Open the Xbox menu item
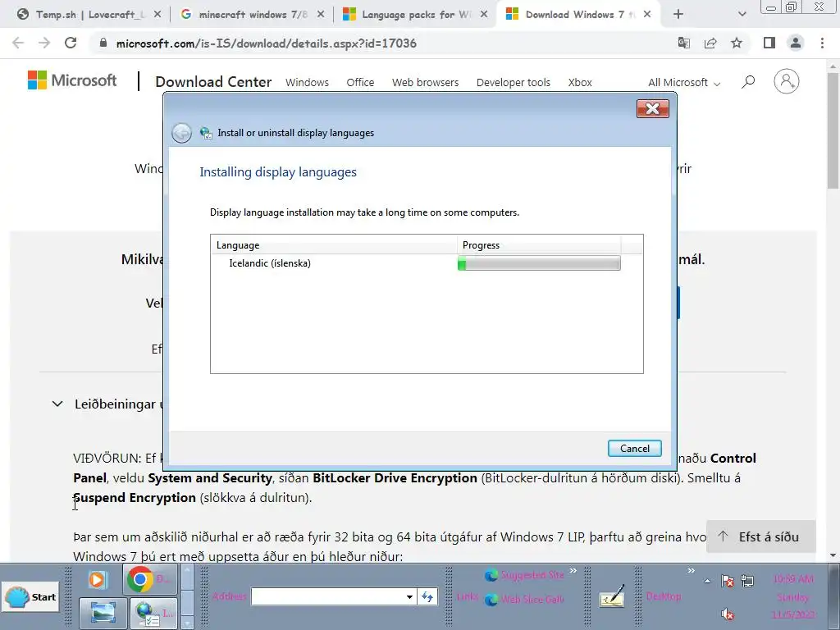The height and width of the screenshot is (630, 840). [580, 83]
